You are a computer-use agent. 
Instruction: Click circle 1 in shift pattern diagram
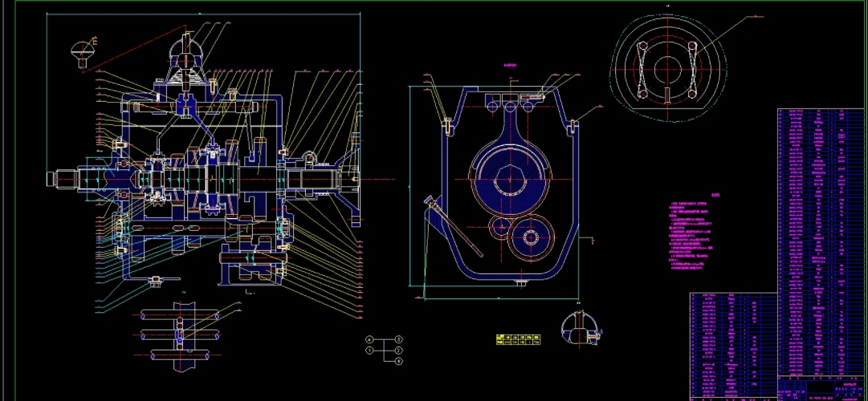[370, 350]
